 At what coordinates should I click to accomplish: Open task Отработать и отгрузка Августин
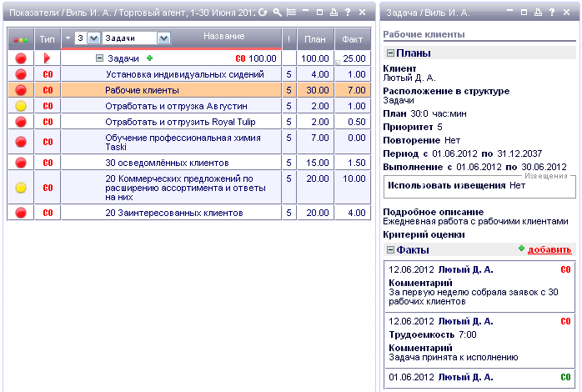(176, 106)
